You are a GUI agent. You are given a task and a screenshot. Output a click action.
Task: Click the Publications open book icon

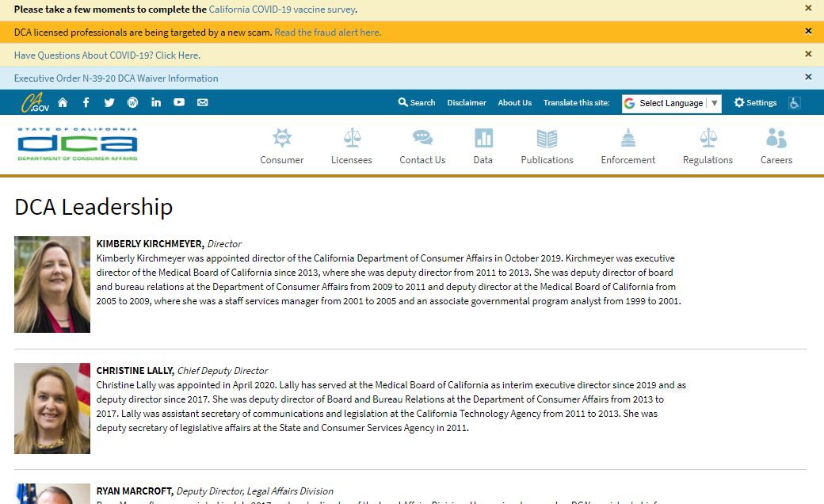click(547, 139)
